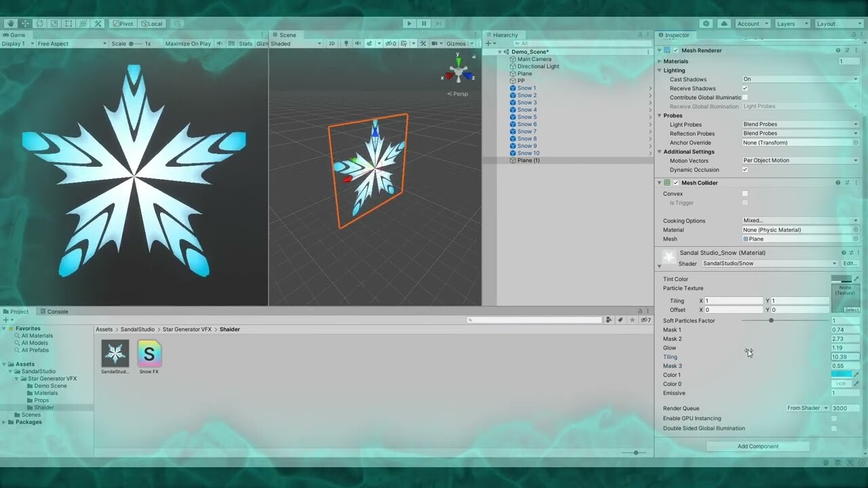868x488 pixels.
Task: Activate the Scale tool
Action: [54, 23]
